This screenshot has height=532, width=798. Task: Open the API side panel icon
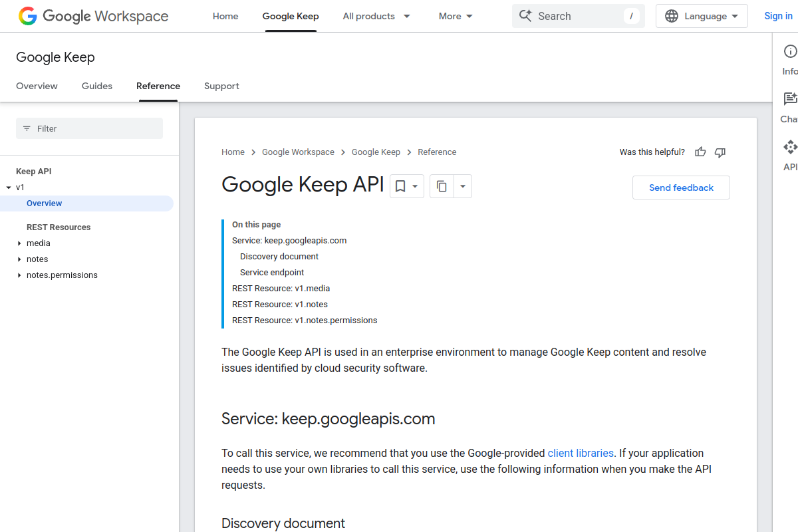tap(790, 147)
